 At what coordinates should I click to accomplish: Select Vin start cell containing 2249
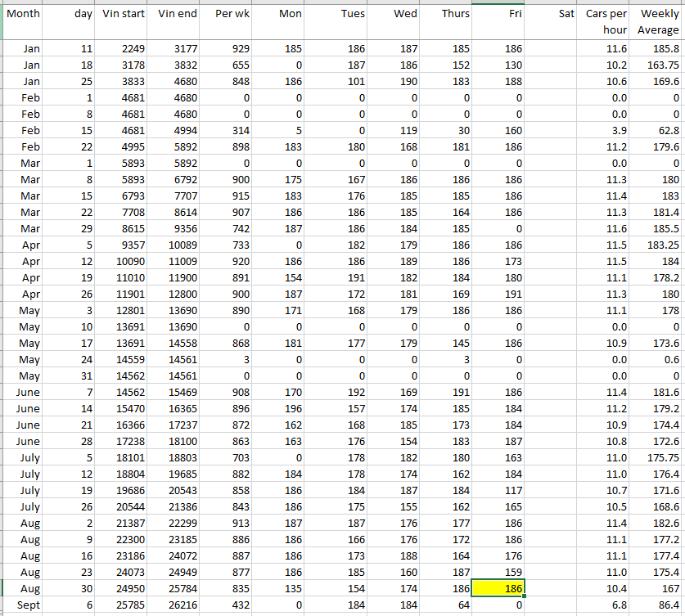[x=124, y=49]
